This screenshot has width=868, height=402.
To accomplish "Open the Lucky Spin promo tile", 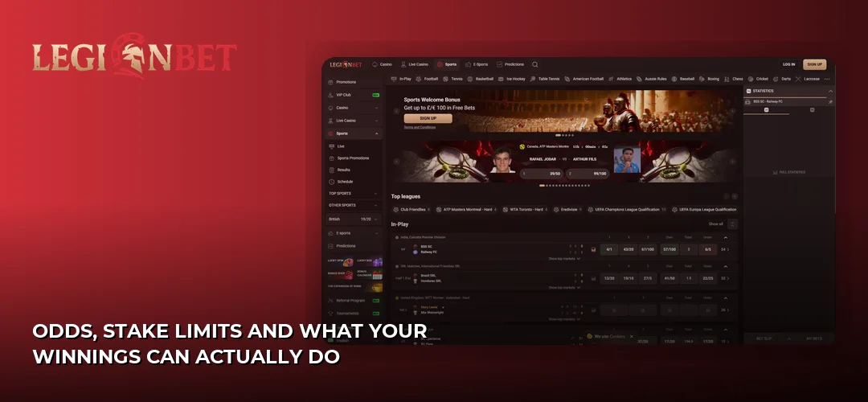I will [x=340, y=260].
